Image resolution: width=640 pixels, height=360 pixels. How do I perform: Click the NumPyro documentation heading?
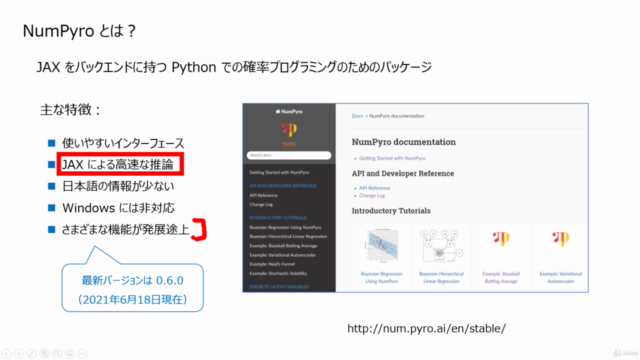pyautogui.click(x=404, y=142)
